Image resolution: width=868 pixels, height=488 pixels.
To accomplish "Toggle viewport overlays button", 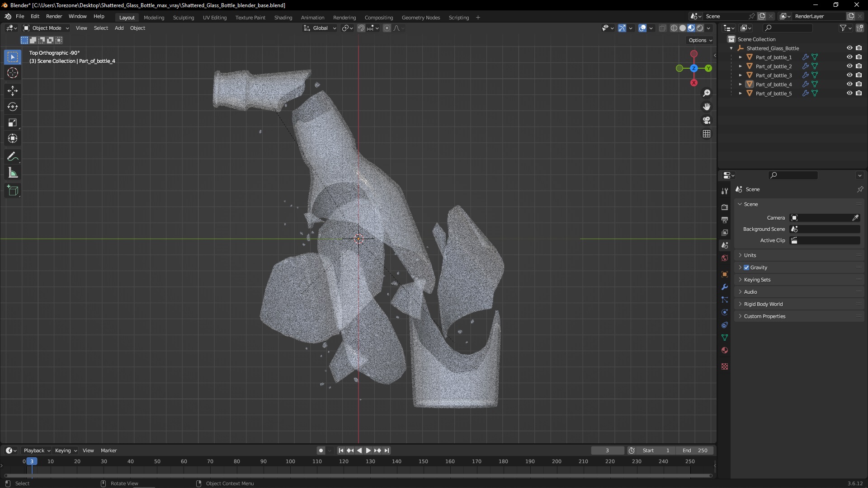I will pos(642,28).
